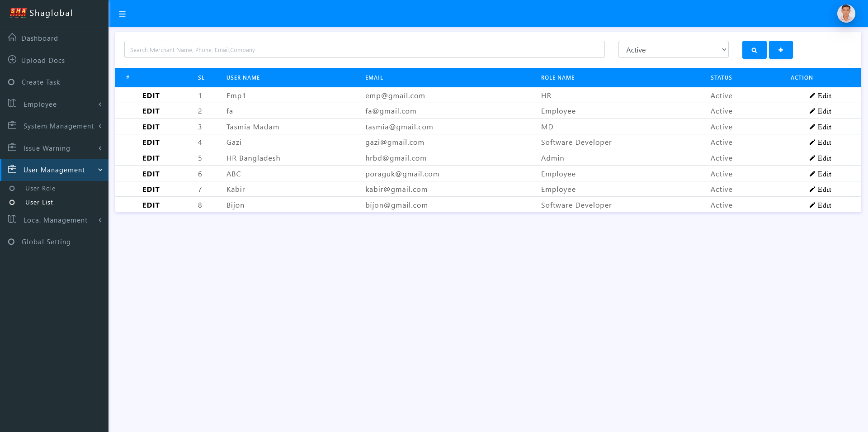The width and height of the screenshot is (868, 432).
Task: Open the Active status dropdown
Action: (x=673, y=50)
